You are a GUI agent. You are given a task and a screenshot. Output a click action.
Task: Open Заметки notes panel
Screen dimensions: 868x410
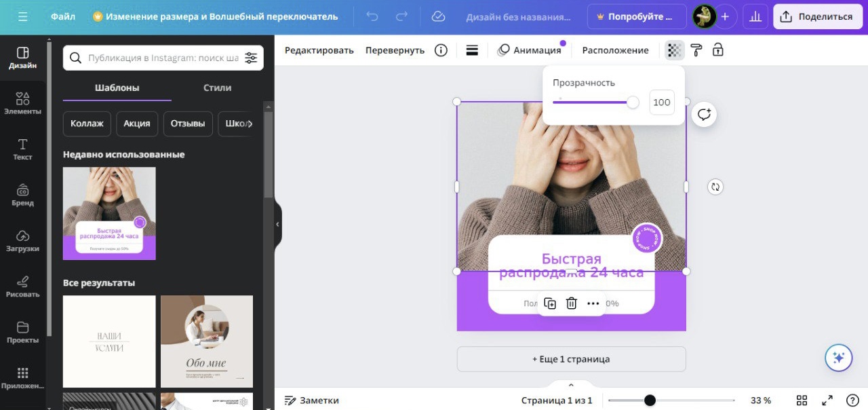click(312, 400)
